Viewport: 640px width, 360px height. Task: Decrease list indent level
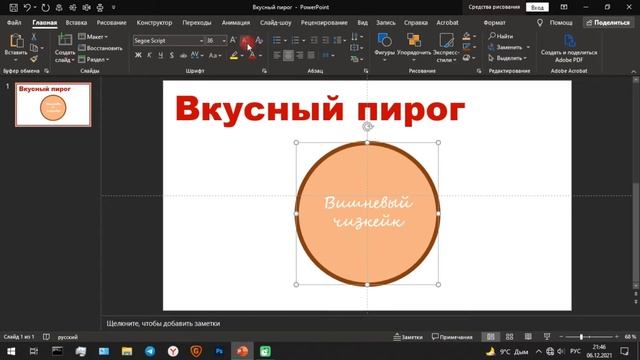pyautogui.click(x=314, y=40)
